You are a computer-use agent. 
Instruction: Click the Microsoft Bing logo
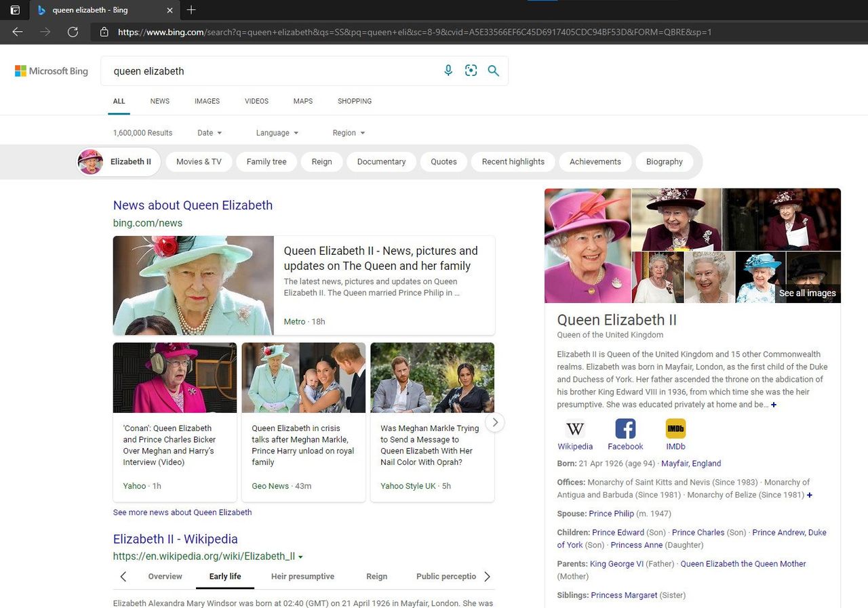coord(52,70)
